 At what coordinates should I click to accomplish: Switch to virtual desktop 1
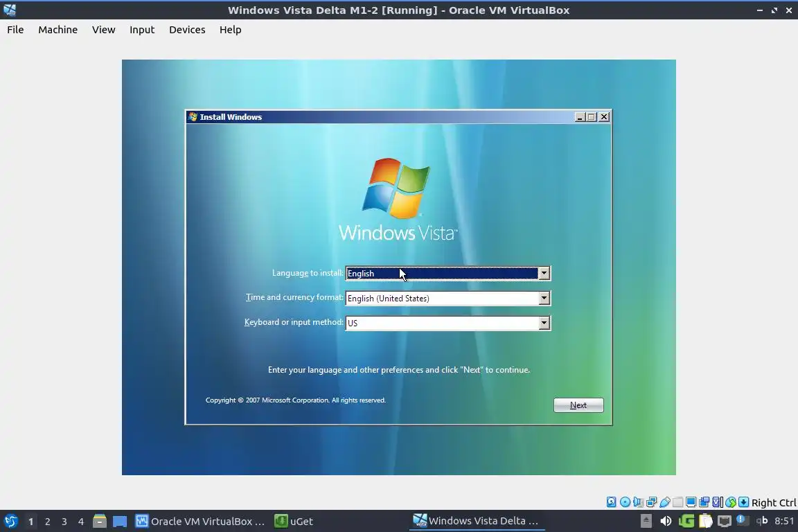tap(31, 522)
